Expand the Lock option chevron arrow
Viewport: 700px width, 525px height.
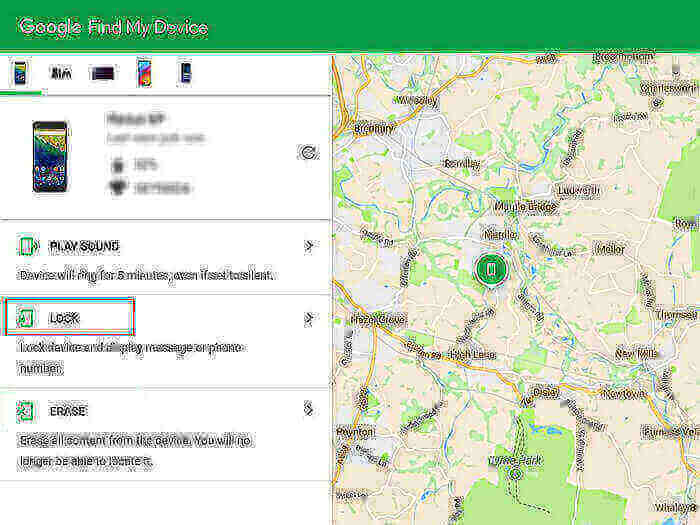point(309,319)
